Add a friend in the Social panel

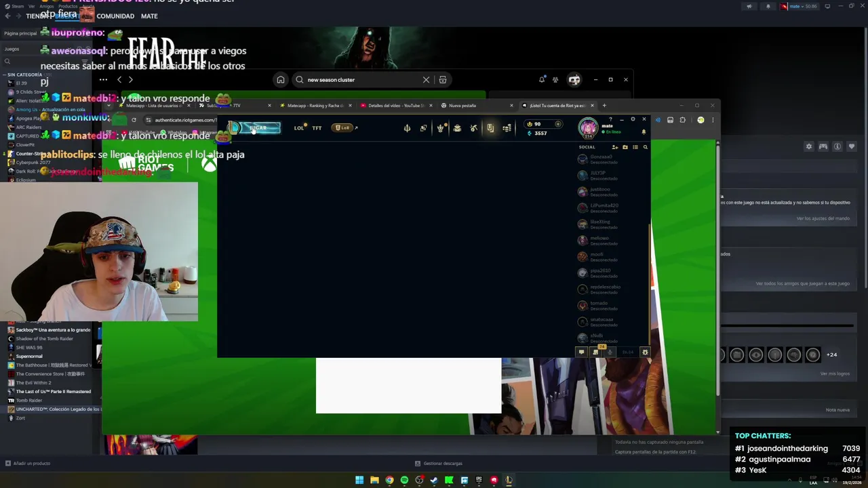[615, 147]
